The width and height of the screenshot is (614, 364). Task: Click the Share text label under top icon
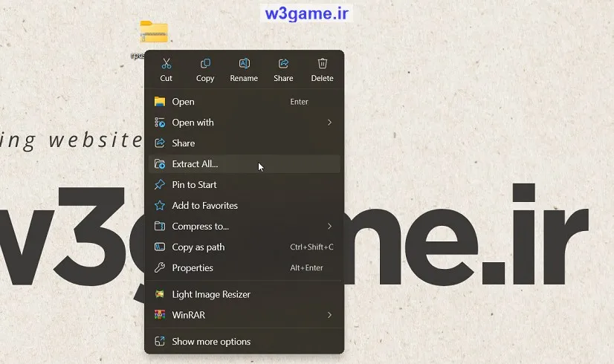point(283,78)
